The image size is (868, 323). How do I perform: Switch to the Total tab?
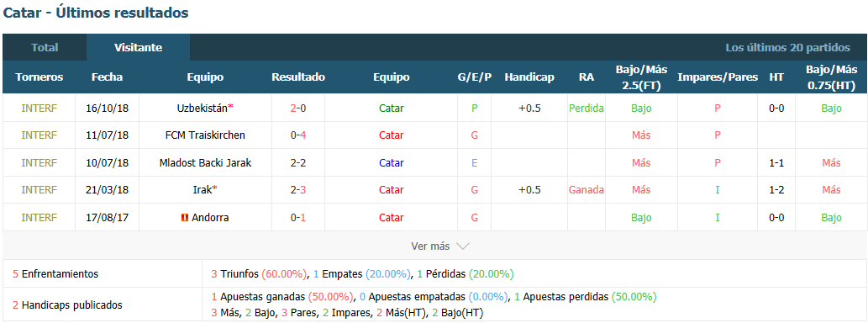pos(45,48)
